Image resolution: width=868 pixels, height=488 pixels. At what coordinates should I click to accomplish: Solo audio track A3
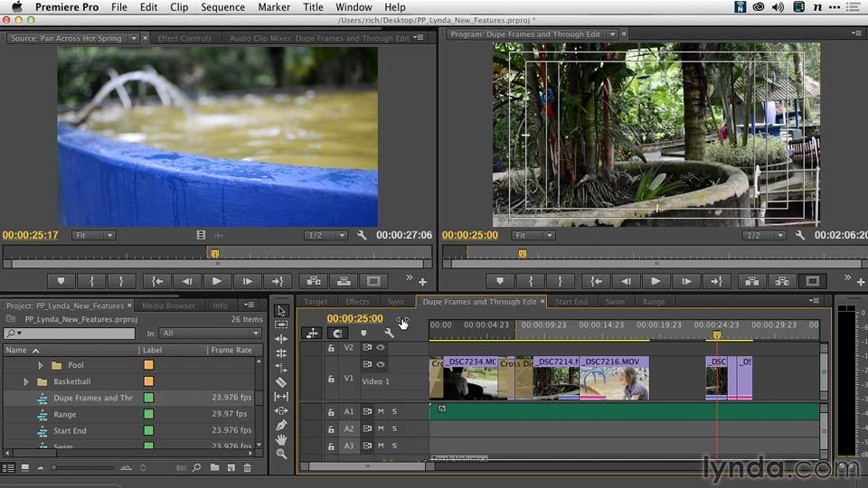click(x=395, y=446)
